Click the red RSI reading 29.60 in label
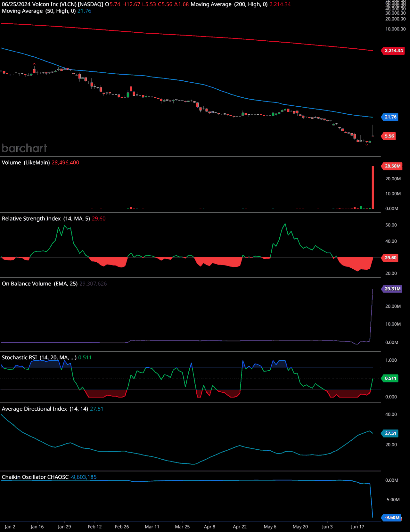The height and width of the screenshot is (532, 410). pos(99,219)
